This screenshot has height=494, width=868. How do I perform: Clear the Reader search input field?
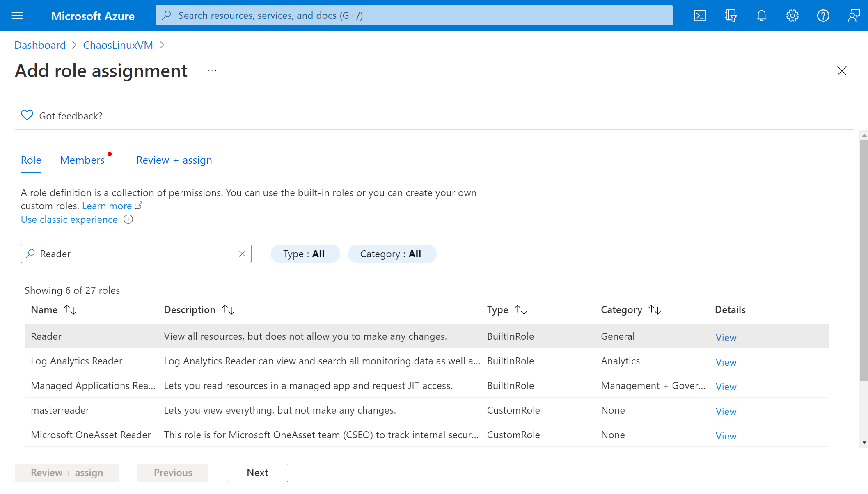(243, 253)
